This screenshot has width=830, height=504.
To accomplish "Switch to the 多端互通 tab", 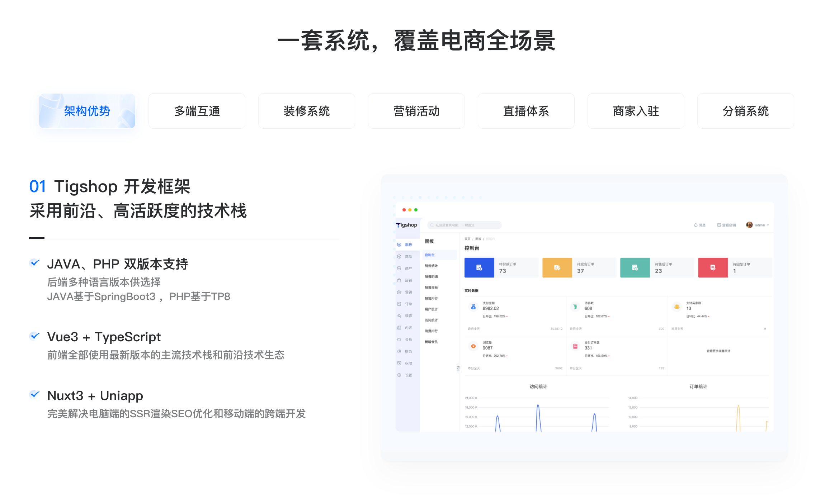I will point(197,111).
